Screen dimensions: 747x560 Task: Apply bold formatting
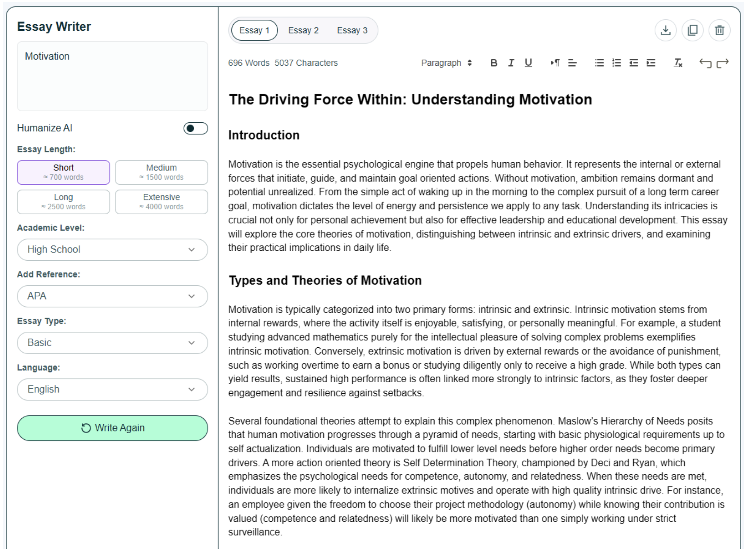coord(494,63)
